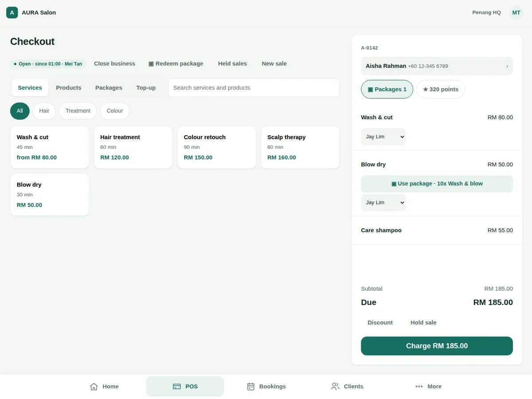The width and height of the screenshot is (532, 399).
Task: Add Colour retouch service card
Action: [x=217, y=148]
